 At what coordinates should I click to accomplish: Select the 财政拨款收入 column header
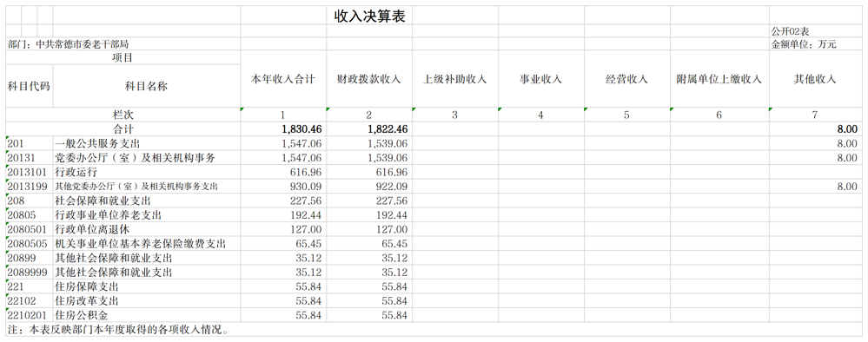coord(369,79)
